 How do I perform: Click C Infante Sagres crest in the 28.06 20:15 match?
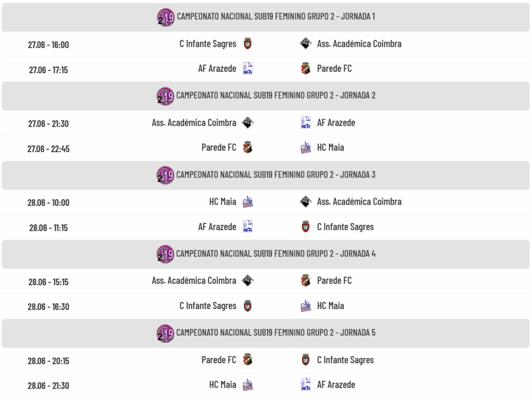pos(305,360)
